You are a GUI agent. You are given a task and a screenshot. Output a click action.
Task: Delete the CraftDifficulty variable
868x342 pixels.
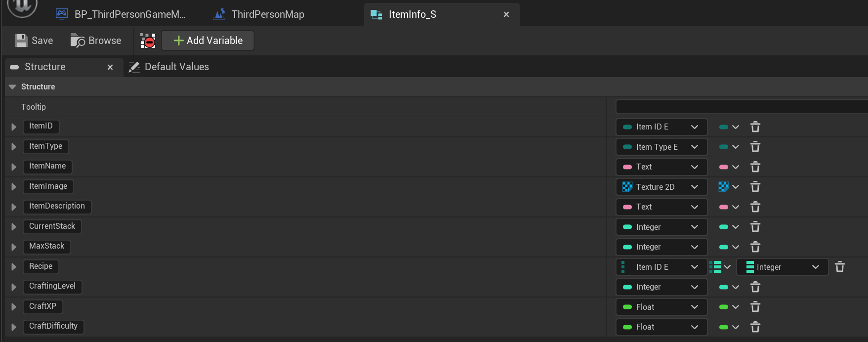tap(755, 327)
